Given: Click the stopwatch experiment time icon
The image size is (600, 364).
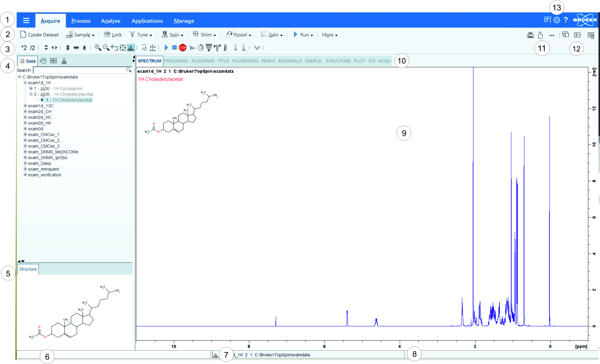Looking at the screenshot, I should 201,48.
